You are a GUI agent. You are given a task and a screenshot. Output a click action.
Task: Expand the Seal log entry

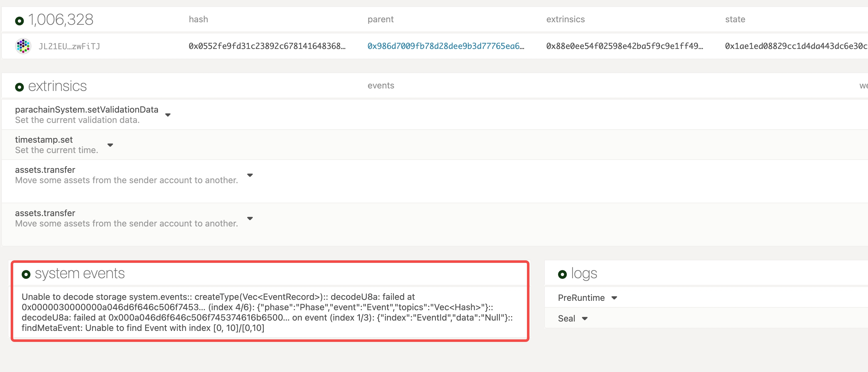click(585, 318)
